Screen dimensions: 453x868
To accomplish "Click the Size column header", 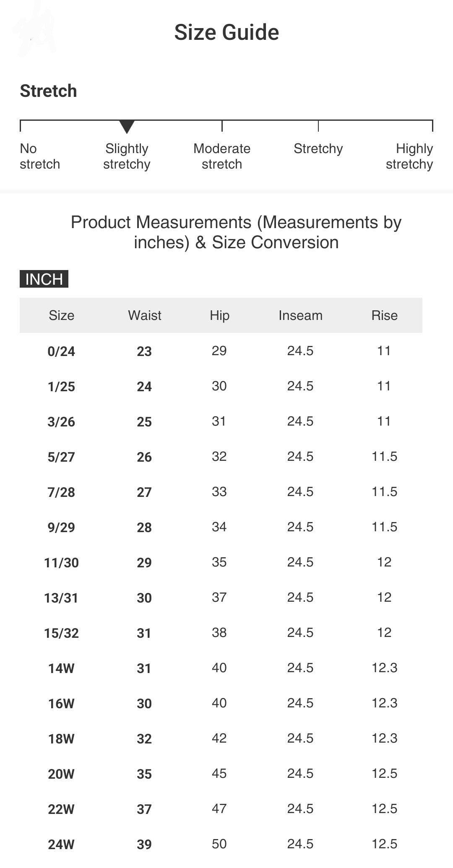I will [x=61, y=315].
